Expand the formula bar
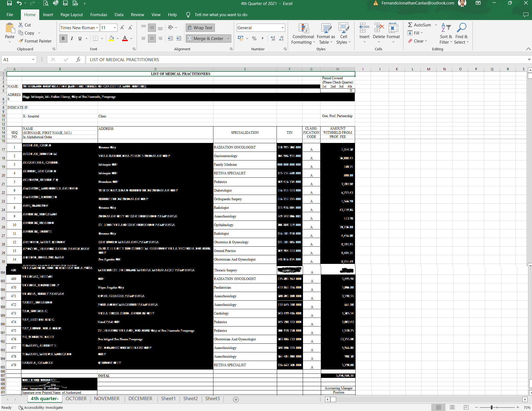This screenshot has height=411, width=532. pos(529,60)
